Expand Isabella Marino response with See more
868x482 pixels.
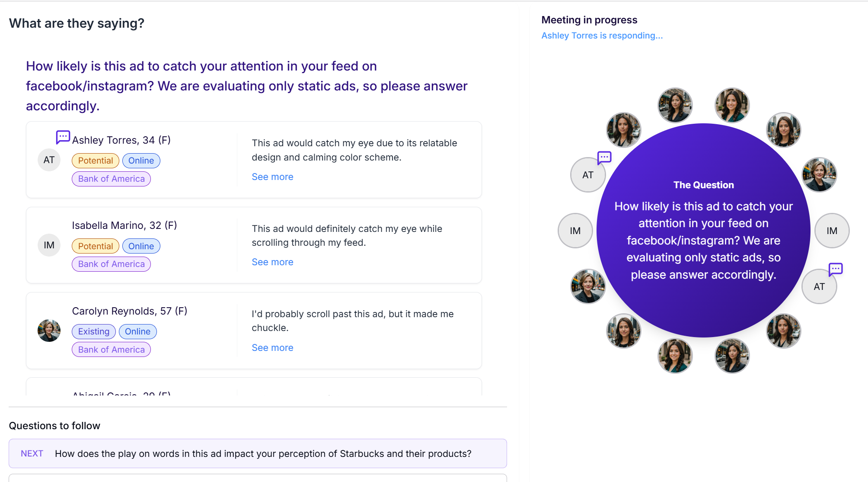[x=272, y=262]
